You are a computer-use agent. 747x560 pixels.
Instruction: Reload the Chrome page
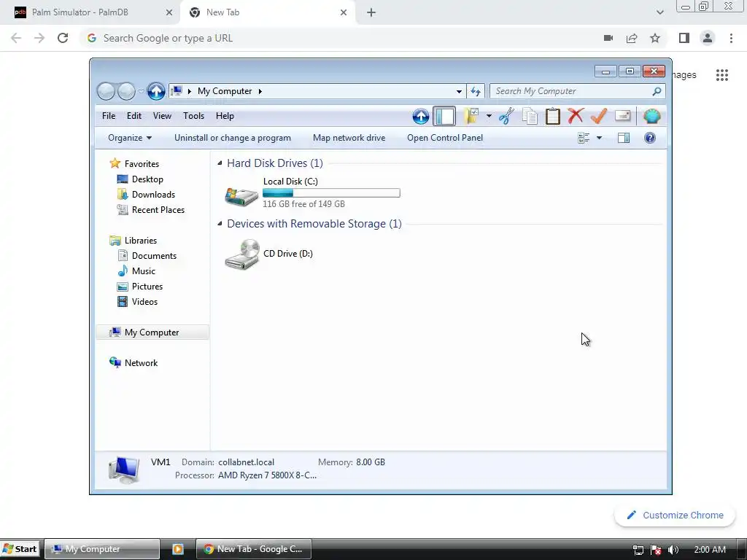pos(63,38)
